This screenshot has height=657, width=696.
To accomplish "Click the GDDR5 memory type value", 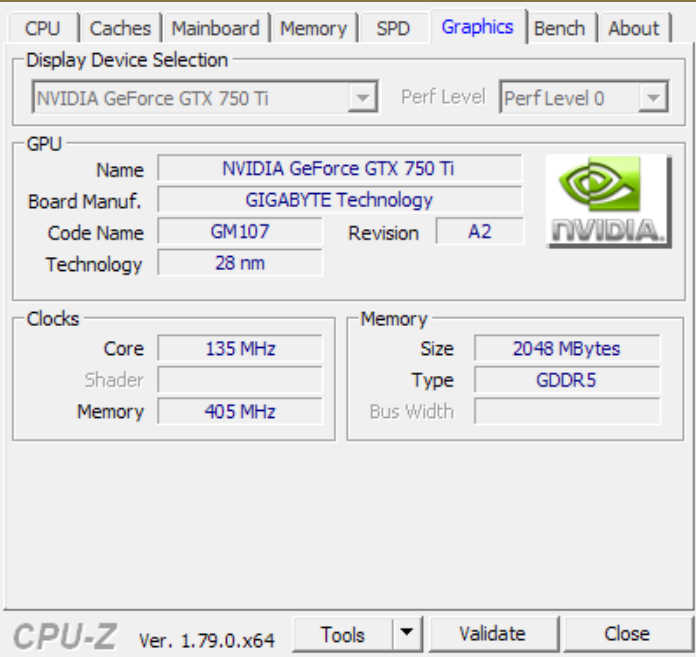I will (x=567, y=380).
